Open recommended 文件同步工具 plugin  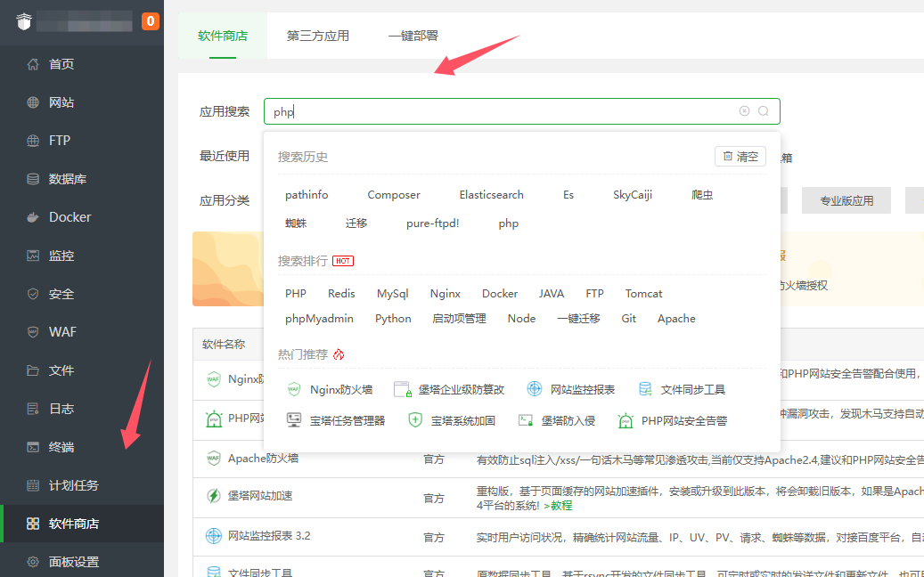[682, 389]
